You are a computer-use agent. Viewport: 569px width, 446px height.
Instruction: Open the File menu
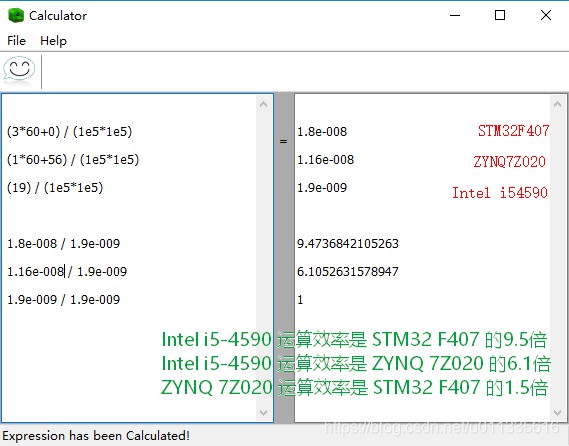[x=16, y=41]
